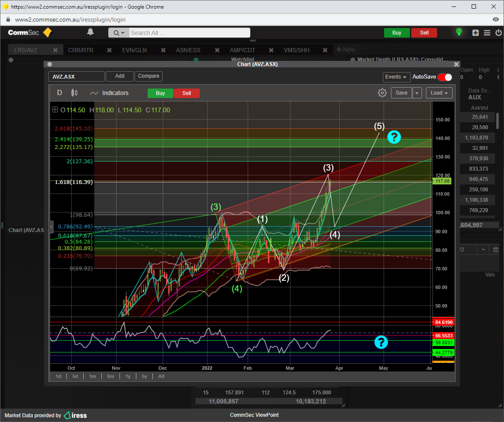Open the Events dropdown

[396, 77]
